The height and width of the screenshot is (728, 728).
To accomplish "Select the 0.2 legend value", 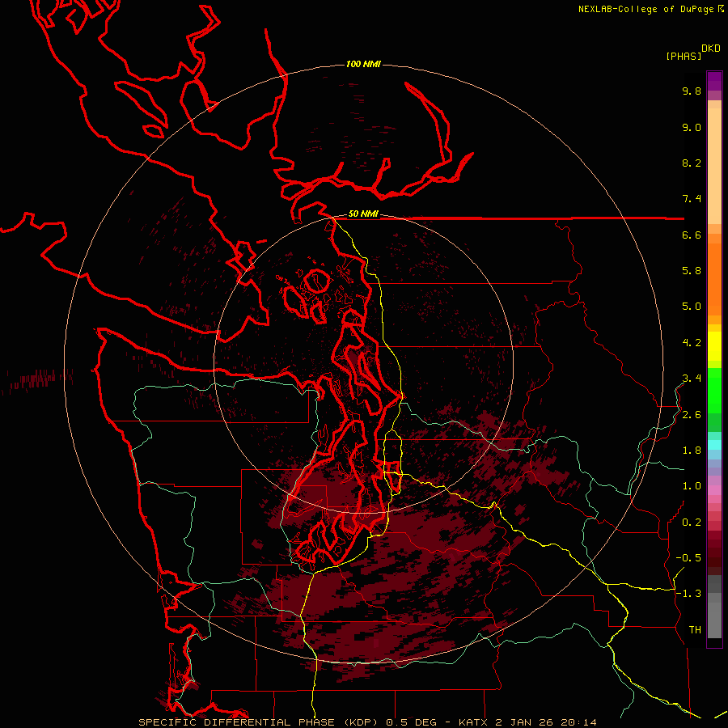I will (692, 523).
